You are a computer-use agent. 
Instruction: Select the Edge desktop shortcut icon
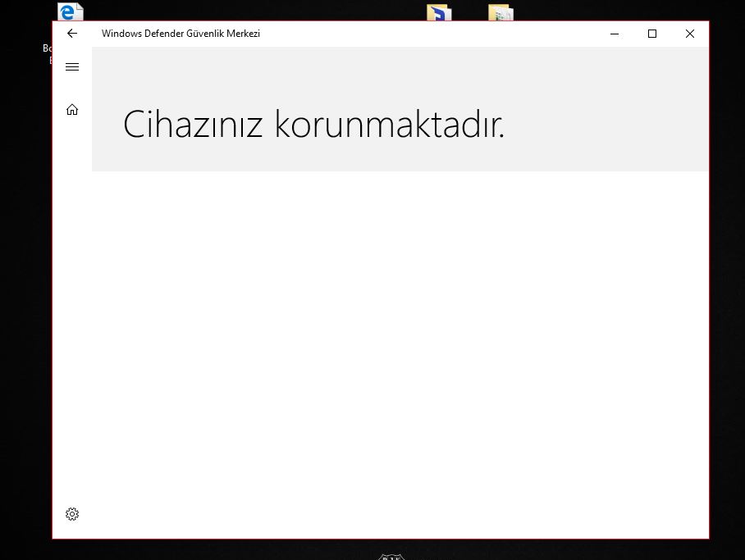tap(71, 11)
